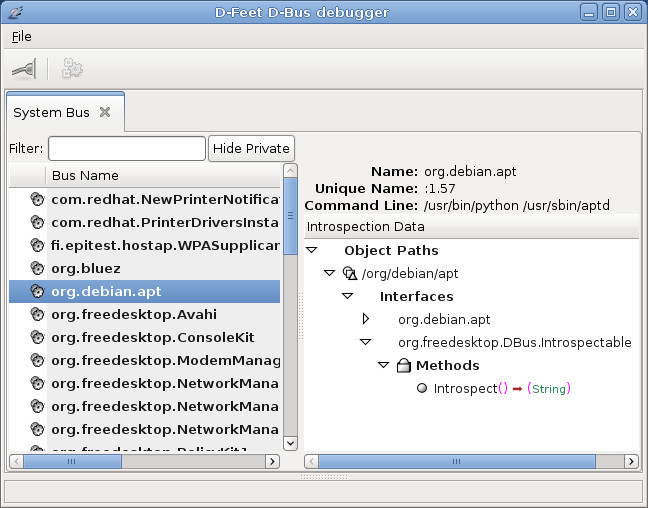This screenshot has height=508, width=648.
Task: Toggle the Hide Private button
Action: [251, 148]
